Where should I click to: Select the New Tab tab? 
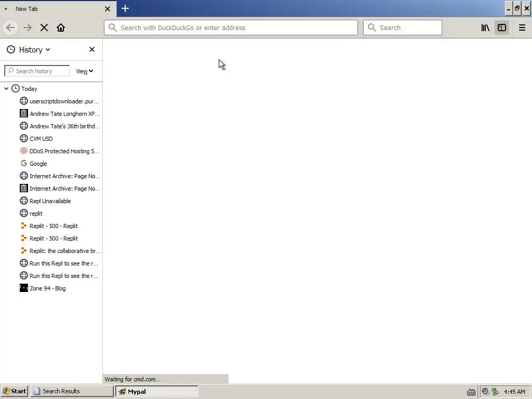click(x=58, y=9)
